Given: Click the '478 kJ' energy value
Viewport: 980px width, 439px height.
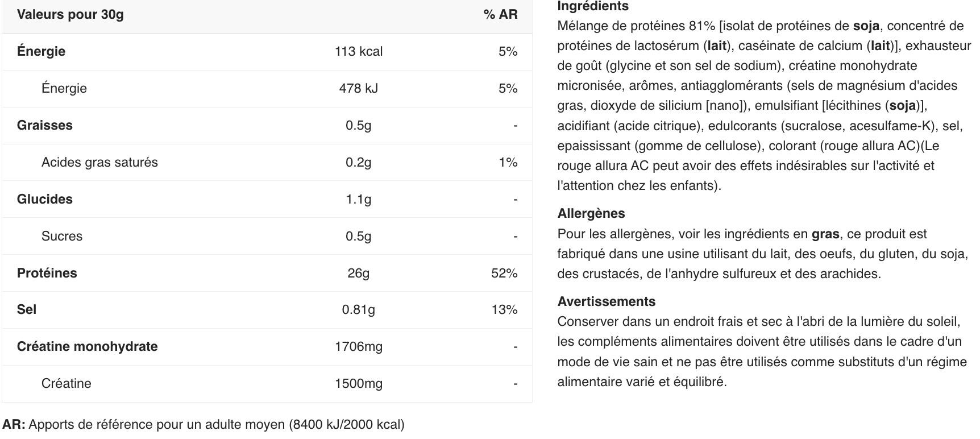Looking at the screenshot, I should click(358, 88).
